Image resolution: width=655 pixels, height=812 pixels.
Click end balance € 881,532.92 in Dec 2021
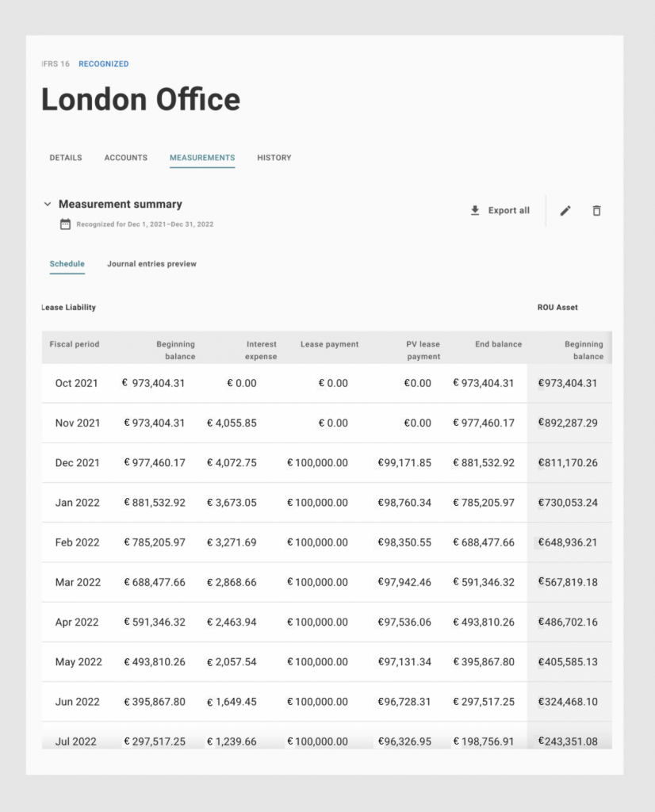484,463
